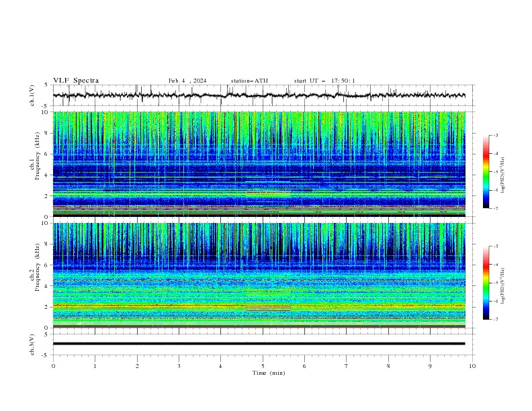This screenshot has width=532, height=411.
Task: Click the 'ch.1(V)' waveform axis label
Action: tap(32, 95)
